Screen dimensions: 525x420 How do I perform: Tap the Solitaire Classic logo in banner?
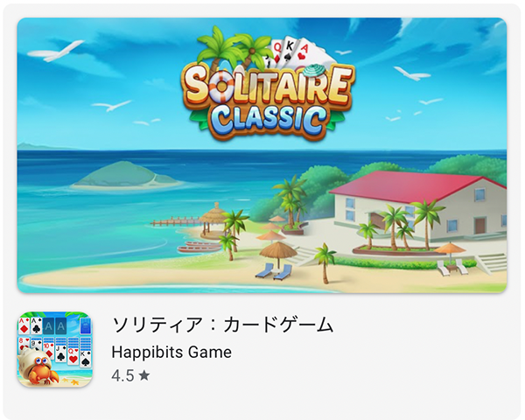coord(268,84)
